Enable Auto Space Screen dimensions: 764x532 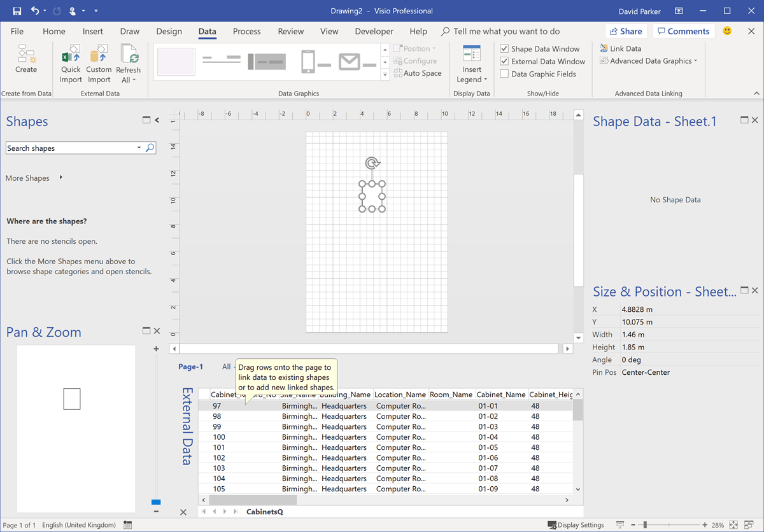point(418,73)
